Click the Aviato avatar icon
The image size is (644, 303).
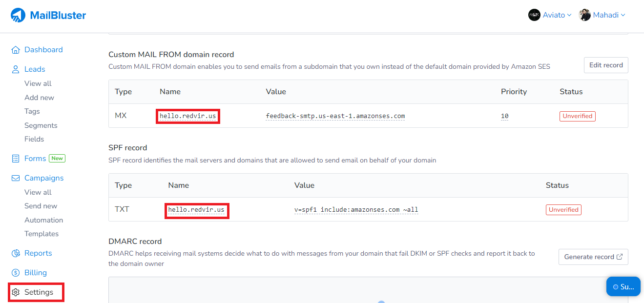(x=534, y=15)
